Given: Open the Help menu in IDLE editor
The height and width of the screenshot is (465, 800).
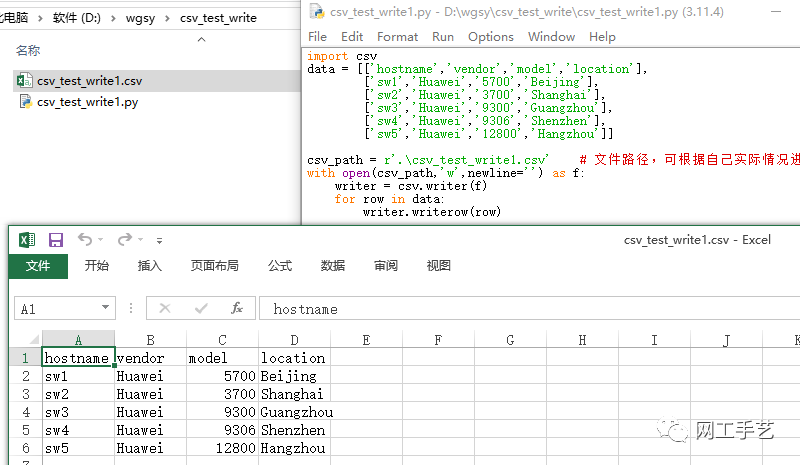Looking at the screenshot, I should (x=602, y=37).
